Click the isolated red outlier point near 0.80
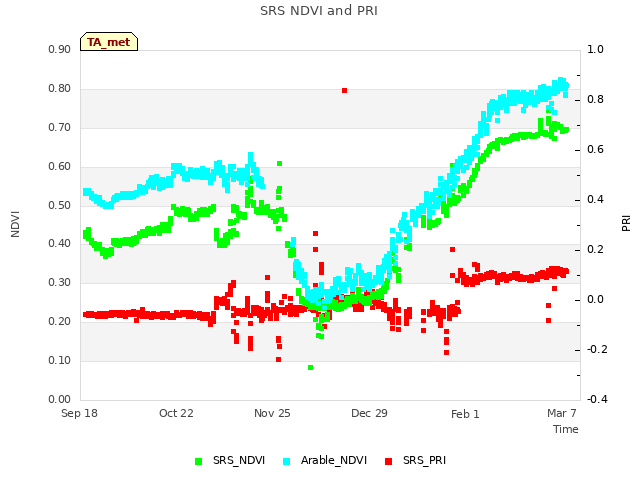 [x=344, y=91]
